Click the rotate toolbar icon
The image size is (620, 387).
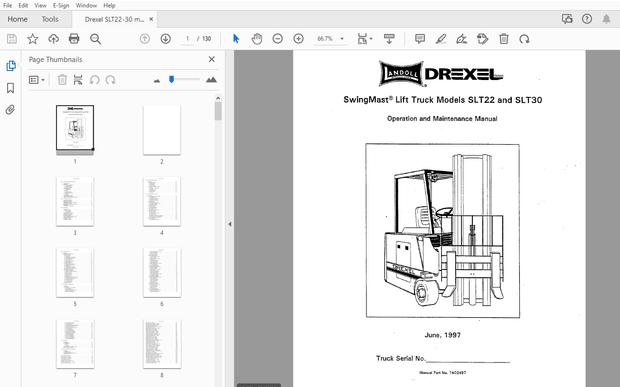coord(524,39)
